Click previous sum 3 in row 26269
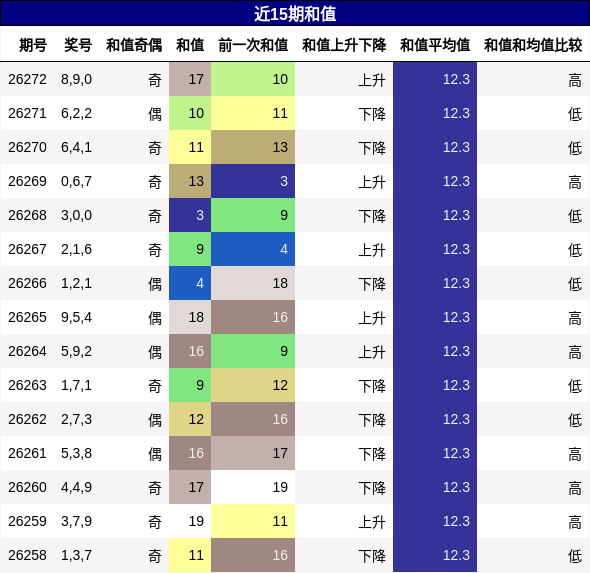590x573 pixels. pyautogui.click(x=253, y=181)
